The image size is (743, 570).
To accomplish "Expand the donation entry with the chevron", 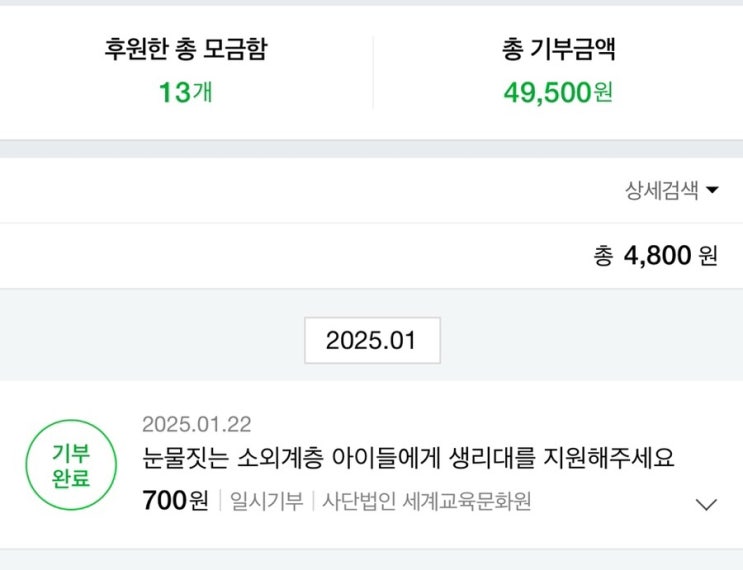I will [x=706, y=504].
